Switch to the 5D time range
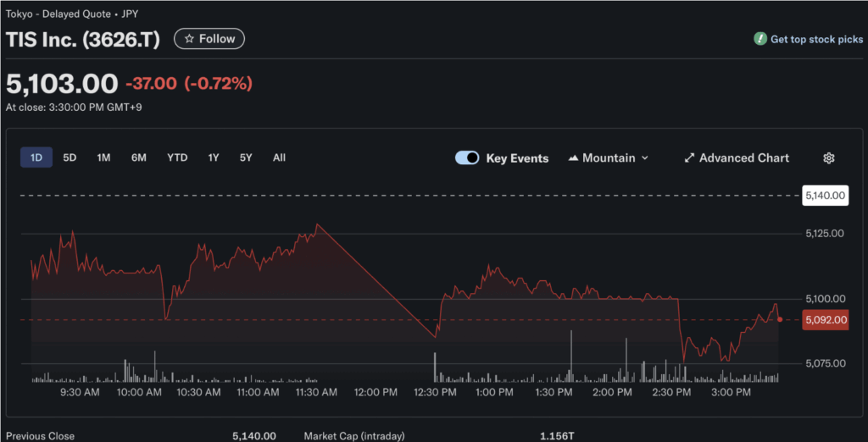The width and height of the screenshot is (868, 442). [70, 157]
